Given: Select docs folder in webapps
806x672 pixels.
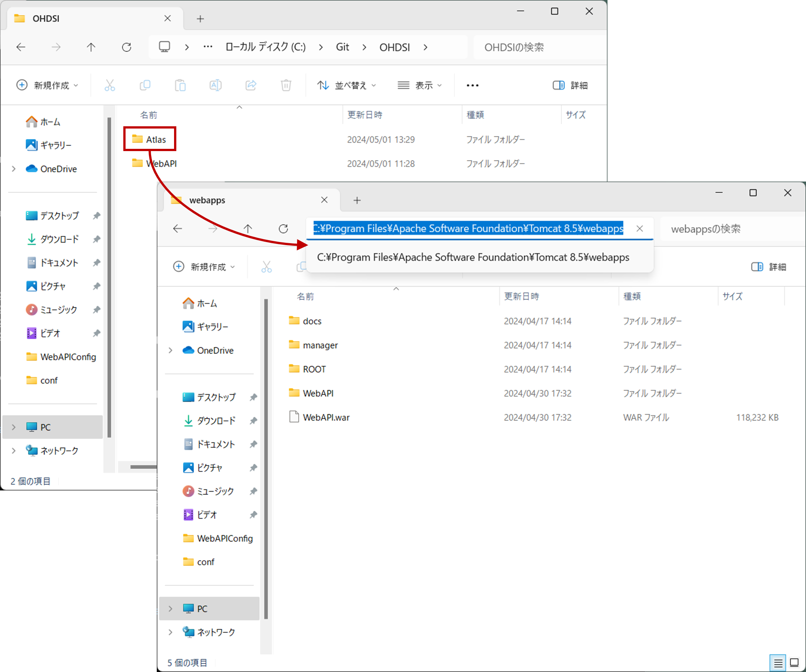Looking at the screenshot, I should 305,321.
